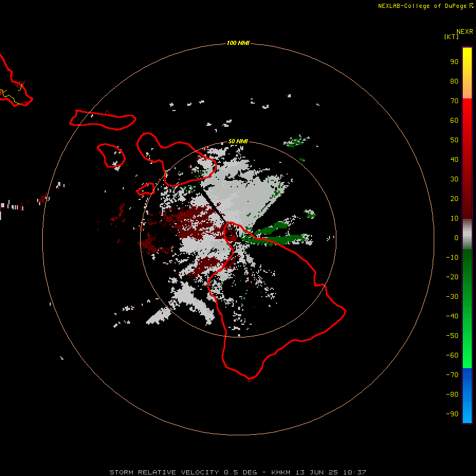This screenshot has height=476, width=476.
Task: Click the STORM RELATIVE VELOCITY caption text
Action: pyautogui.click(x=164, y=472)
